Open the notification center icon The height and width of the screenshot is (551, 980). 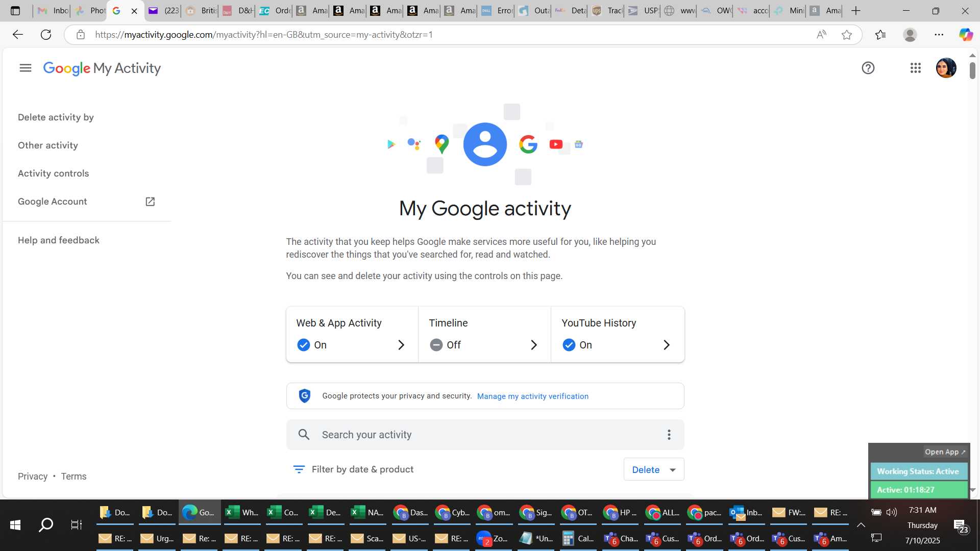[x=960, y=526]
